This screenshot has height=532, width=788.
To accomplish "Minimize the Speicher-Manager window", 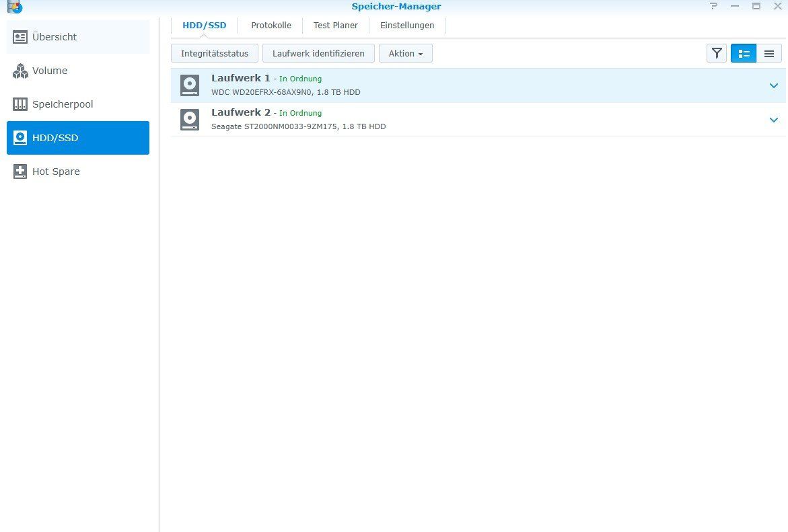I will pyautogui.click(x=735, y=7).
